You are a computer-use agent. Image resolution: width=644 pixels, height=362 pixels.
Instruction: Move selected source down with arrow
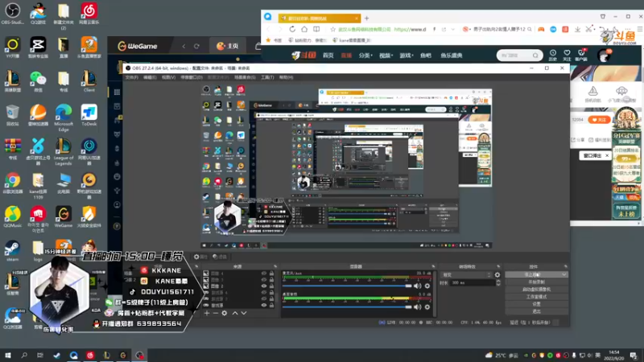244,313
